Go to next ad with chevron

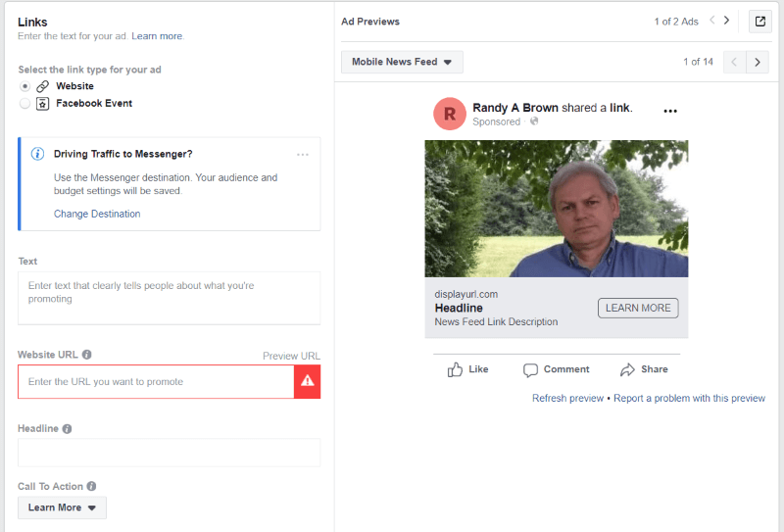(x=726, y=21)
